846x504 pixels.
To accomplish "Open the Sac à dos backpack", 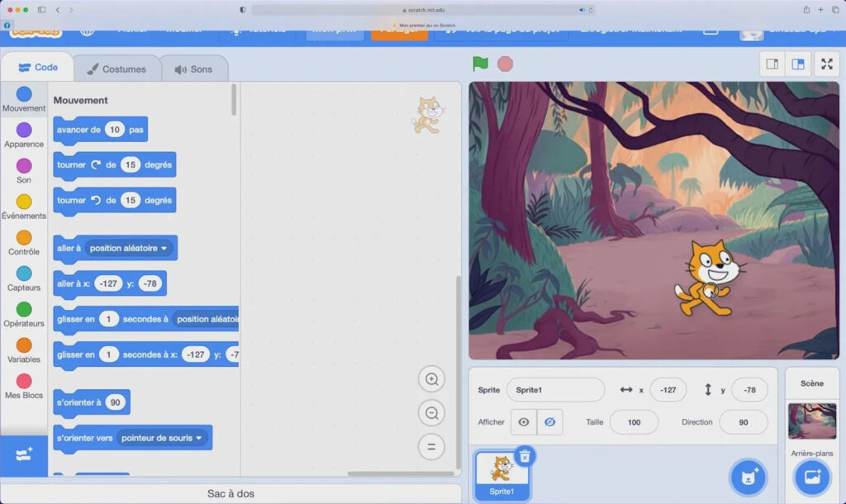I will click(231, 492).
